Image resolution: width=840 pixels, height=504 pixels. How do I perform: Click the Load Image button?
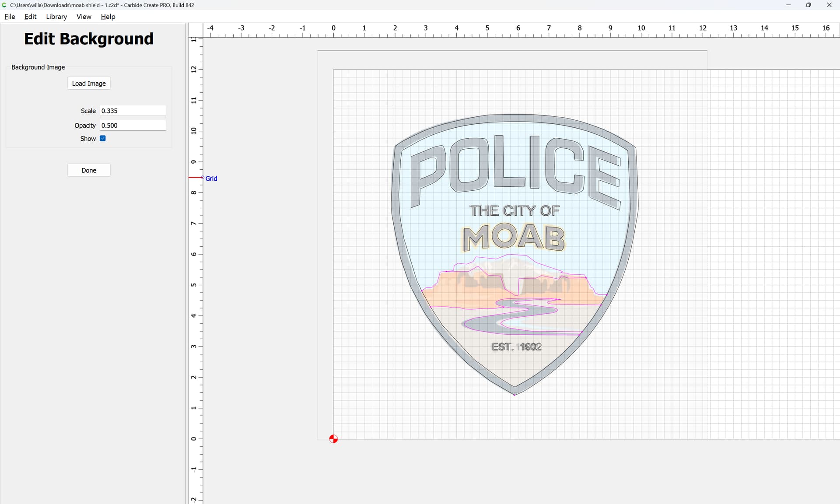pyautogui.click(x=89, y=84)
